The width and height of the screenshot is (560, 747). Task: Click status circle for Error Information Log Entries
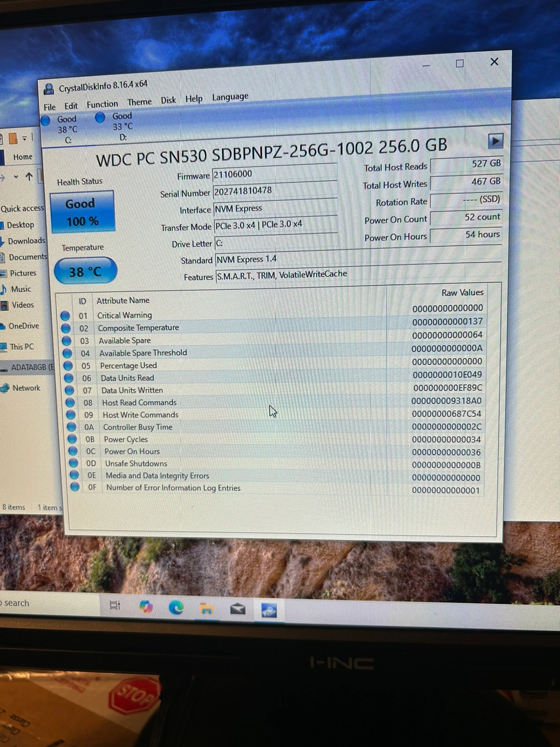click(x=75, y=487)
